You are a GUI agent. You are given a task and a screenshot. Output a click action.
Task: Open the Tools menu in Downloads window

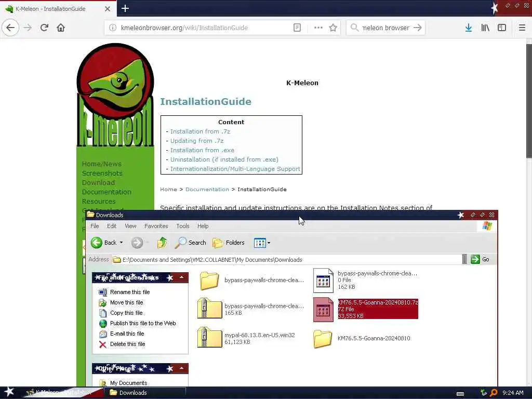(x=182, y=226)
